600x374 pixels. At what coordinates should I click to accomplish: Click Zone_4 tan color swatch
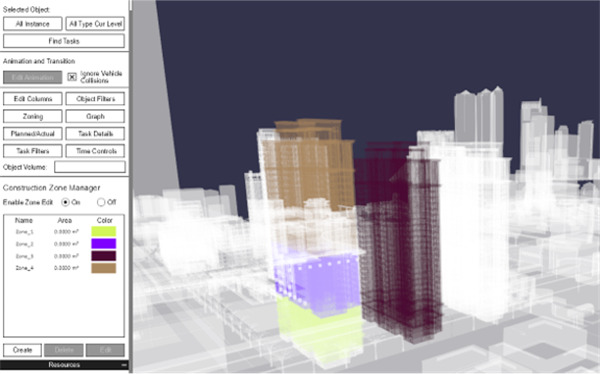click(104, 268)
